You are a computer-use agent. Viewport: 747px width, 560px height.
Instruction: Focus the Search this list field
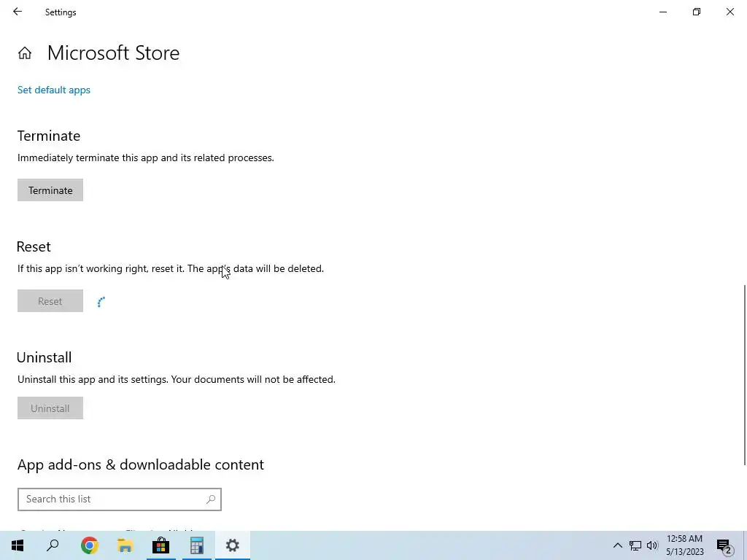click(120, 499)
